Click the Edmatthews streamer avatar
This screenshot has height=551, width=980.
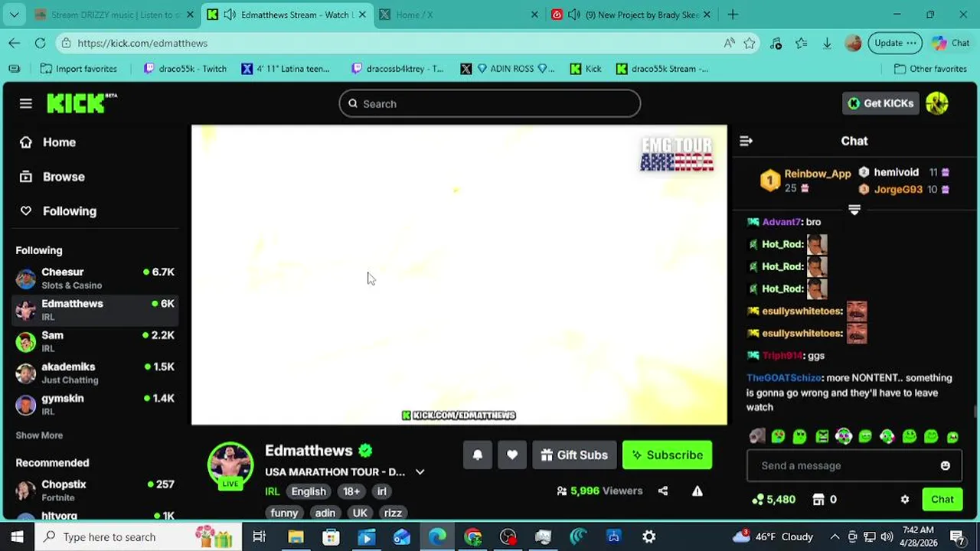[x=230, y=465]
